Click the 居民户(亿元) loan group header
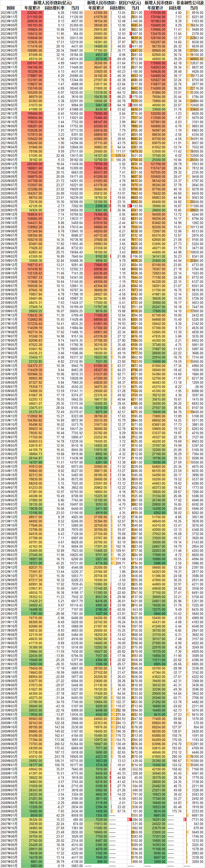This screenshot has width=205, height=868. click(x=114, y=3)
